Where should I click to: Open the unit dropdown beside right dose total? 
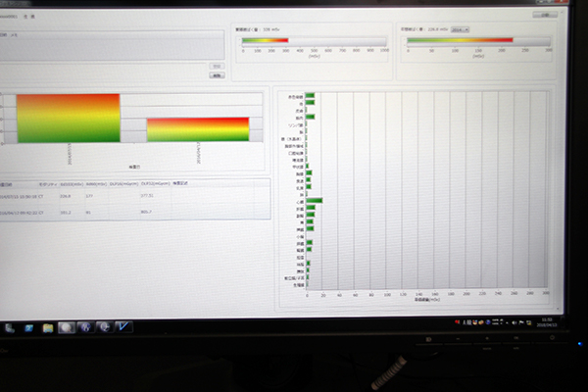(x=460, y=29)
